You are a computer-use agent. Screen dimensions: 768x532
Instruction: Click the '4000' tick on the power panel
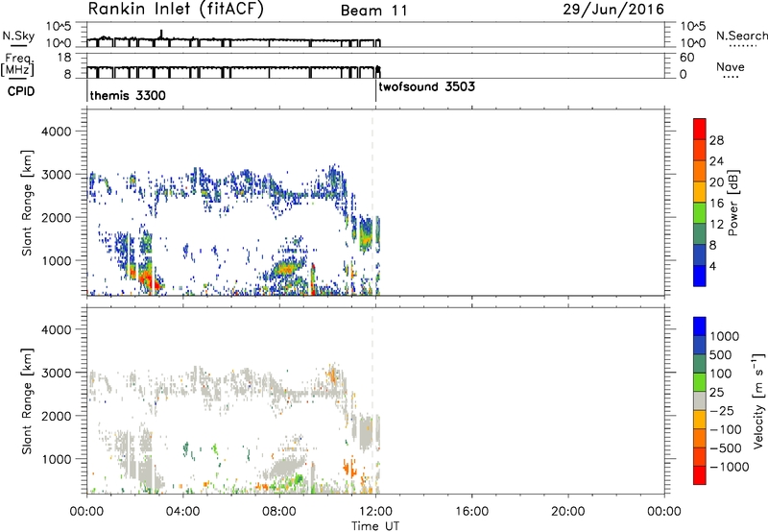[x=57, y=132]
